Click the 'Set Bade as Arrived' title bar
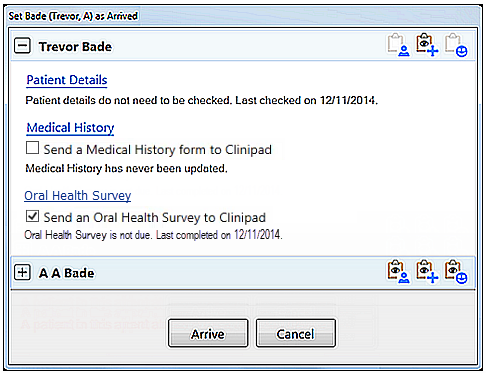Screen dimensions: 486x373 pos(73,16)
